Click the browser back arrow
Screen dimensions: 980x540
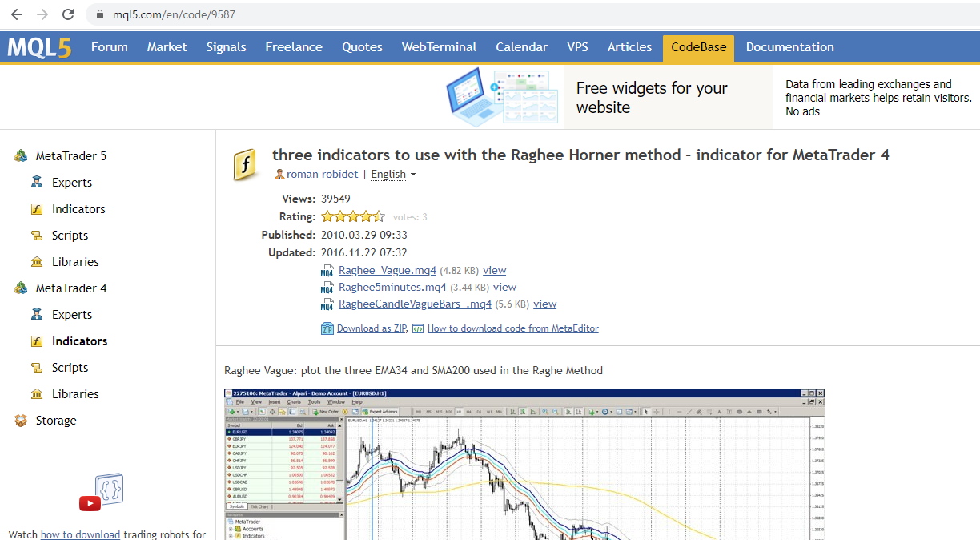(x=16, y=14)
